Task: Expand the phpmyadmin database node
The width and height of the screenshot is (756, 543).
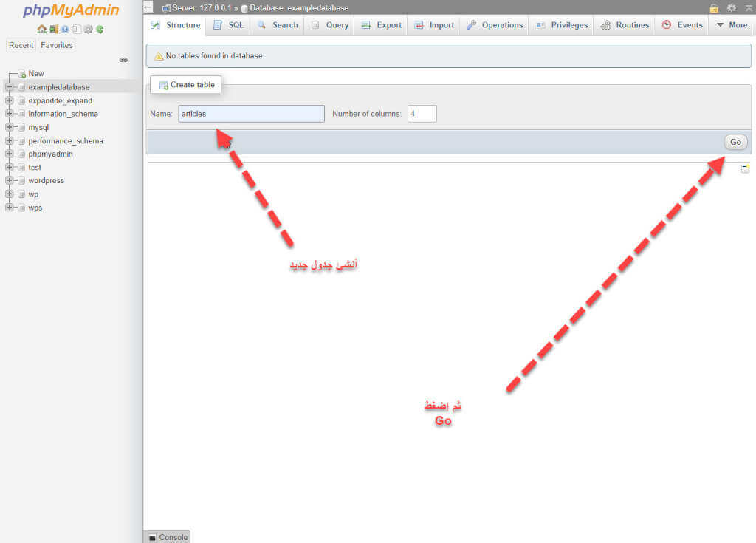Action: tap(9, 154)
